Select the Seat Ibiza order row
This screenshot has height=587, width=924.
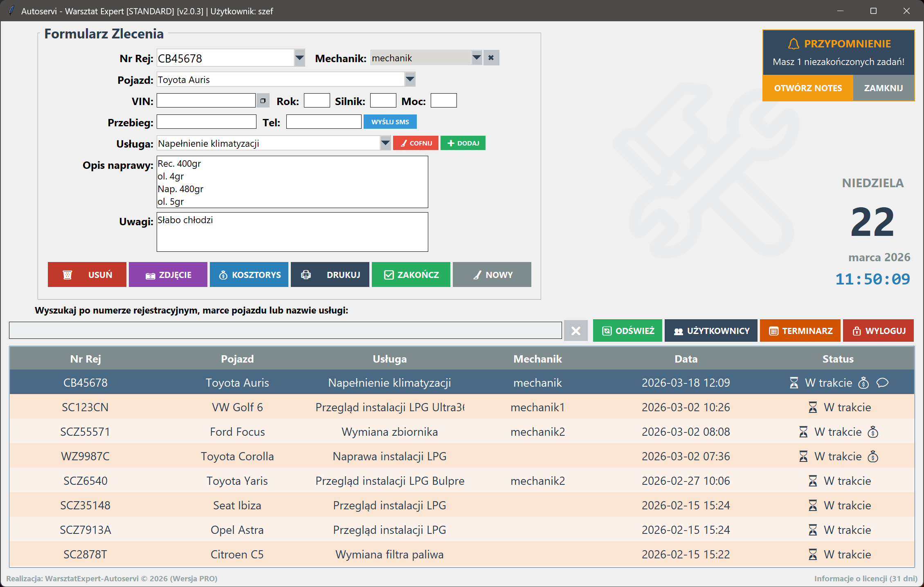click(x=237, y=505)
